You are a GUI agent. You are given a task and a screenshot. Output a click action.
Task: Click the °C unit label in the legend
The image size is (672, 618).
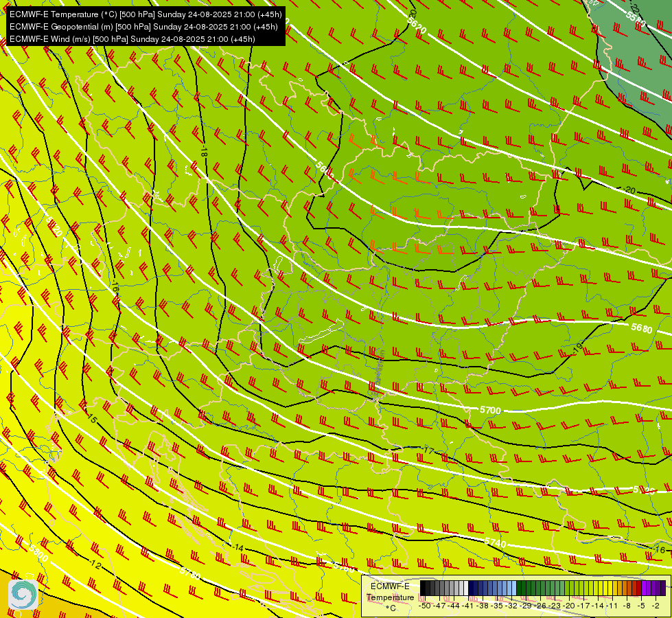391,608
